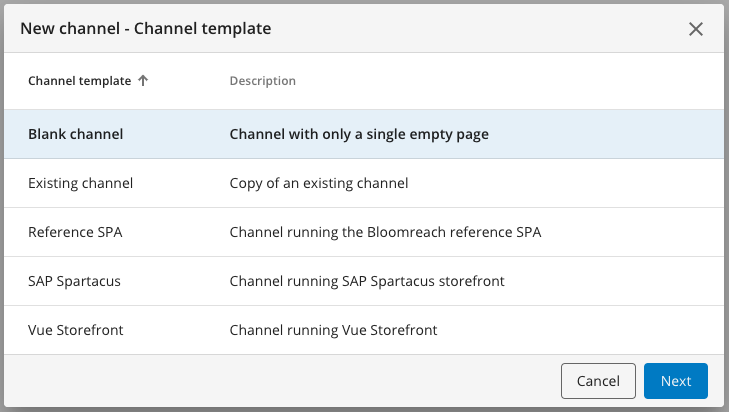Viewport: 729px width, 412px height.
Task: Proceed with the Next button
Action: coord(676,381)
